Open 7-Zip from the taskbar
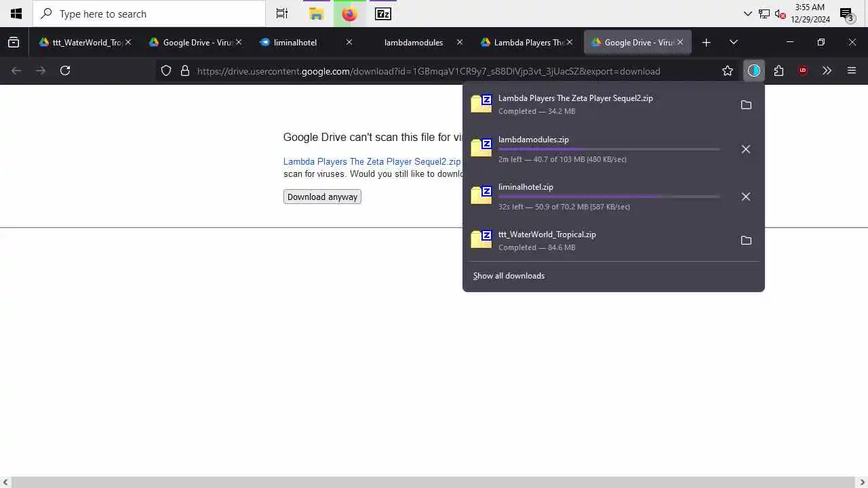Viewport: 868px width, 488px height. (383, 14)
